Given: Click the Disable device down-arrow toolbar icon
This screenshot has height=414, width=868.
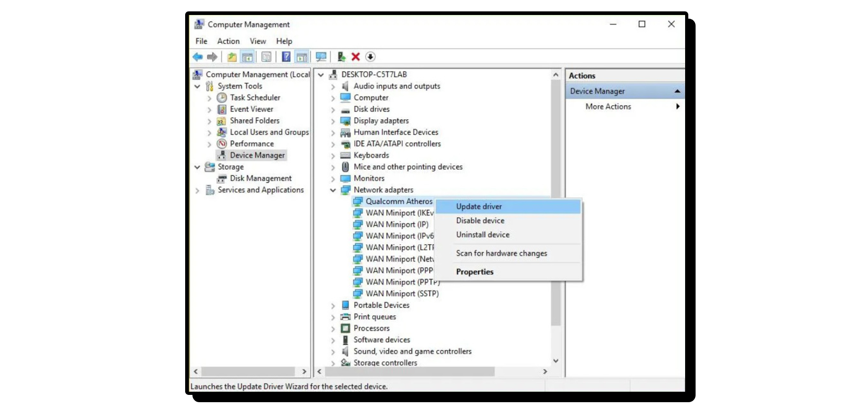Looking at the screenshot, I should point(370,57).
